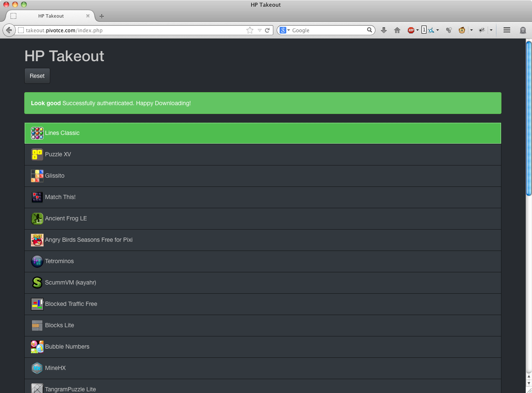Reload the page

click(x=267, y=30)
